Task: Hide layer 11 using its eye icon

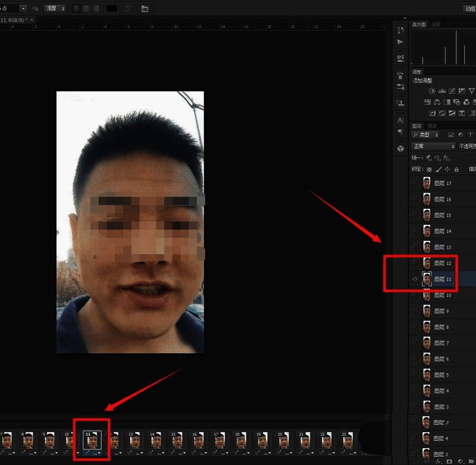Action: (415, 279)
